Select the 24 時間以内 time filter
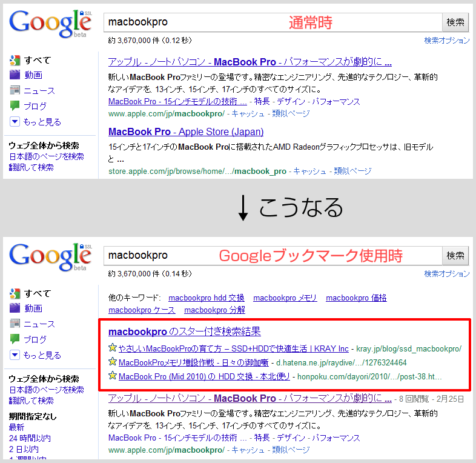Image resolution: width=476 pixels, height=463 pixels. coord(30,438)
